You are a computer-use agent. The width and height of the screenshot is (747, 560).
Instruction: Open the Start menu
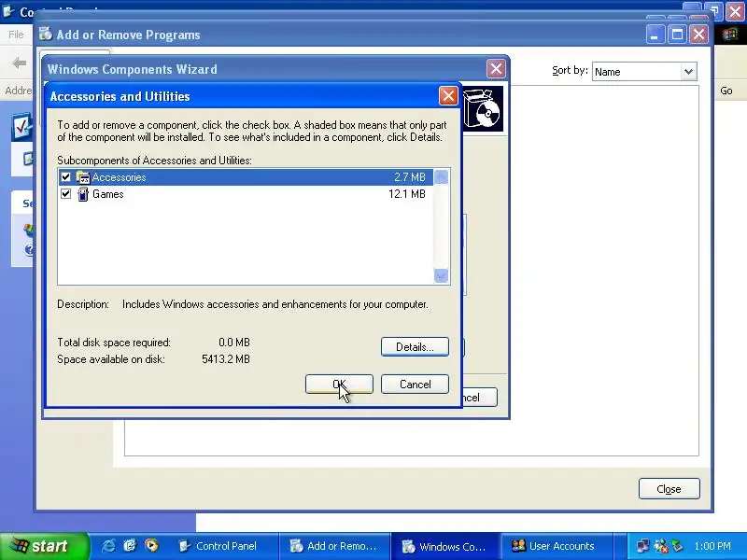tap(44, 546)
